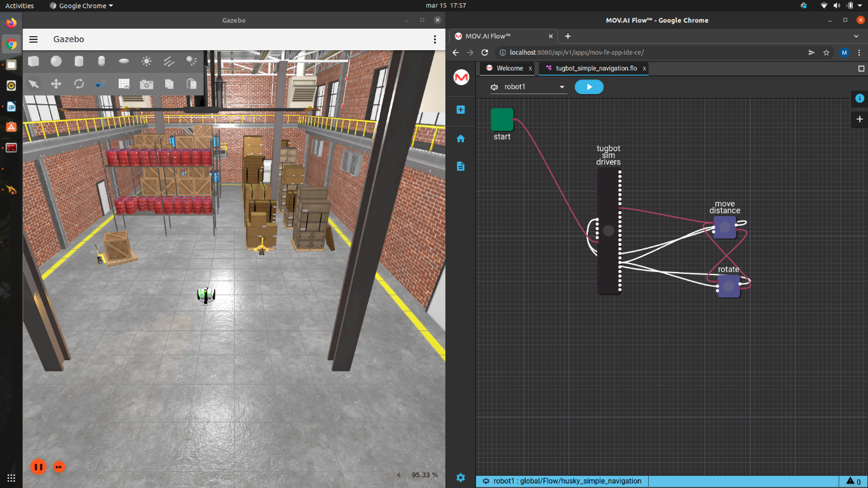The image size is (868, 488).
Task: Add a point light to scene
Action: point(147,61)
